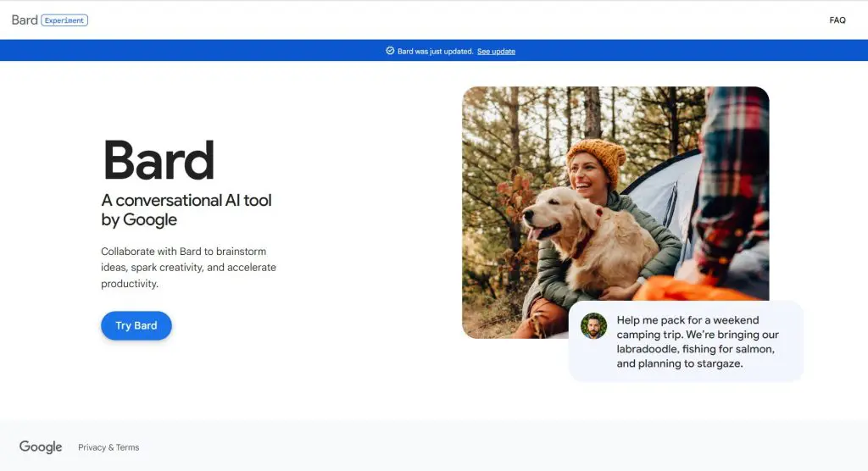This screenshot has height=471, width=868.
Task: Click the Google logo in the footer
Action: (41, 446)
